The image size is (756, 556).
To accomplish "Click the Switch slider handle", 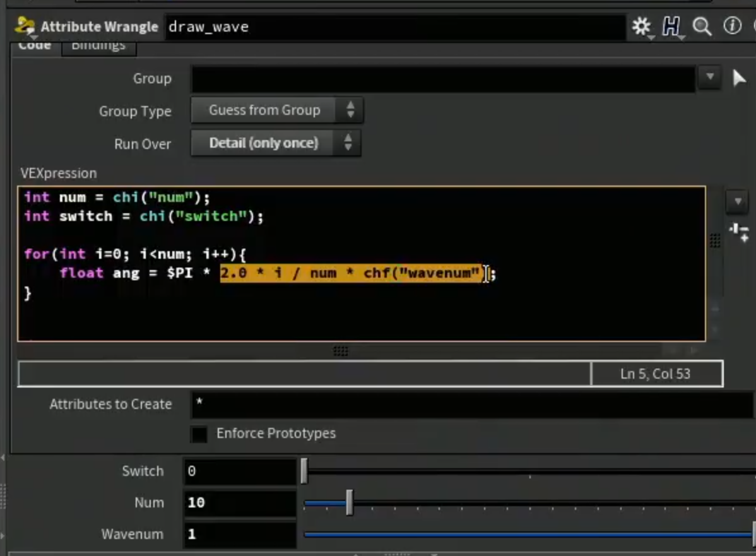I will point(304,471).
